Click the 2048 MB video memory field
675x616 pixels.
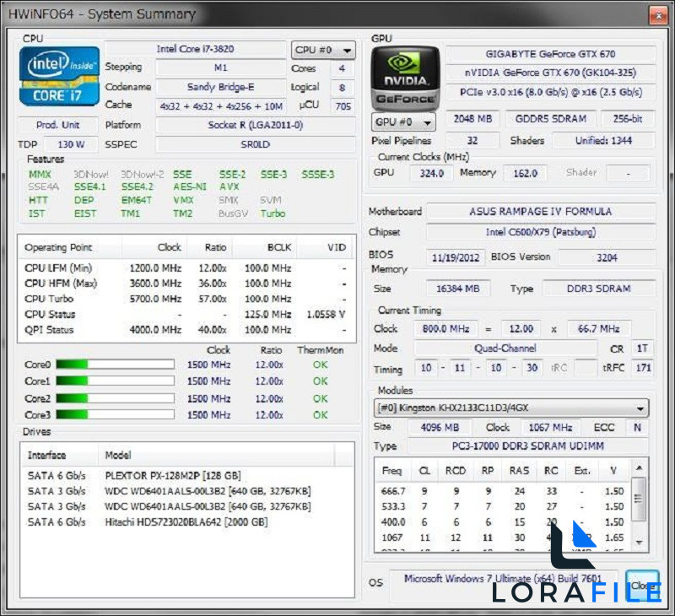pos(472,119)
